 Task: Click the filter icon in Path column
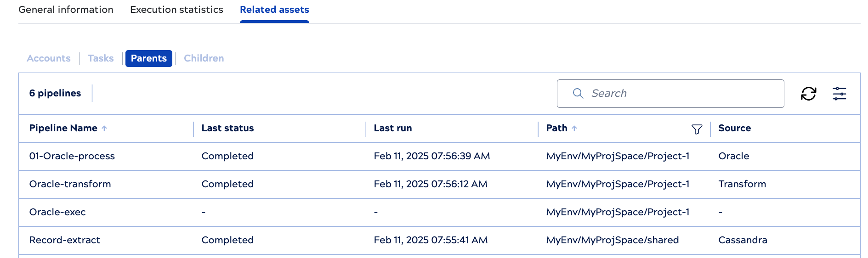697,129
